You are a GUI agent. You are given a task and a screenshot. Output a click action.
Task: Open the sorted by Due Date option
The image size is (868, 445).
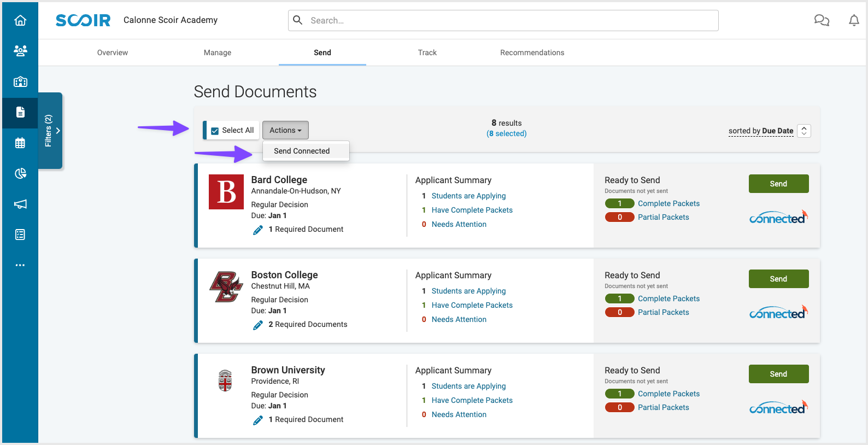[x=761, y=131]
